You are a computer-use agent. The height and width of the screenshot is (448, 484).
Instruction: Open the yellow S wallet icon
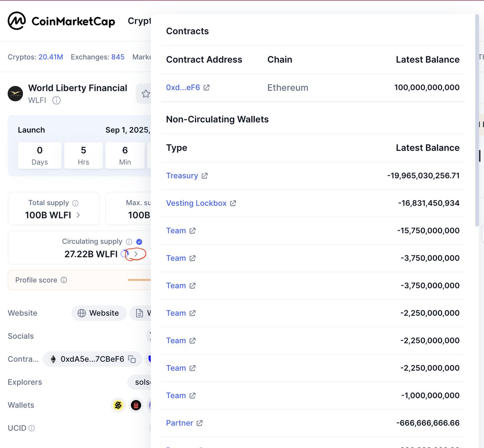click(x=118, y=405)
